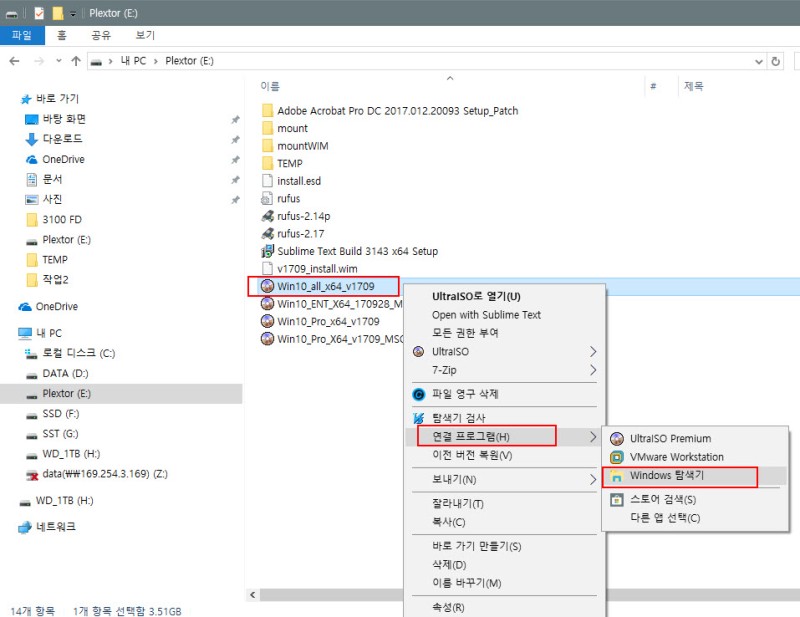Screen dimensions: 800x617
Task: Click the disconnected data network drive icon
Action: 32,475
